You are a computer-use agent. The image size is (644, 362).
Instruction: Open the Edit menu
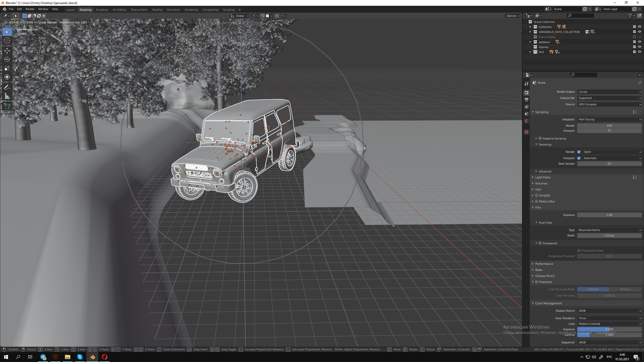[x=19, y=9]
